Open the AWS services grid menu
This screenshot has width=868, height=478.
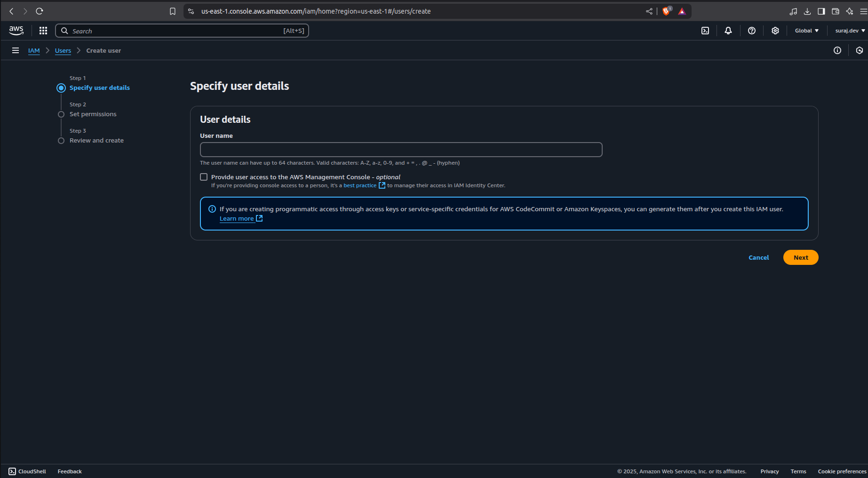(x=43, y=31)
